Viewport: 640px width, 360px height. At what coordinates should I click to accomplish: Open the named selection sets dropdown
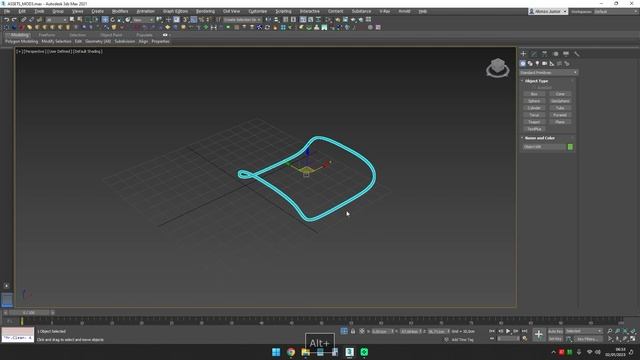(242, 20)
